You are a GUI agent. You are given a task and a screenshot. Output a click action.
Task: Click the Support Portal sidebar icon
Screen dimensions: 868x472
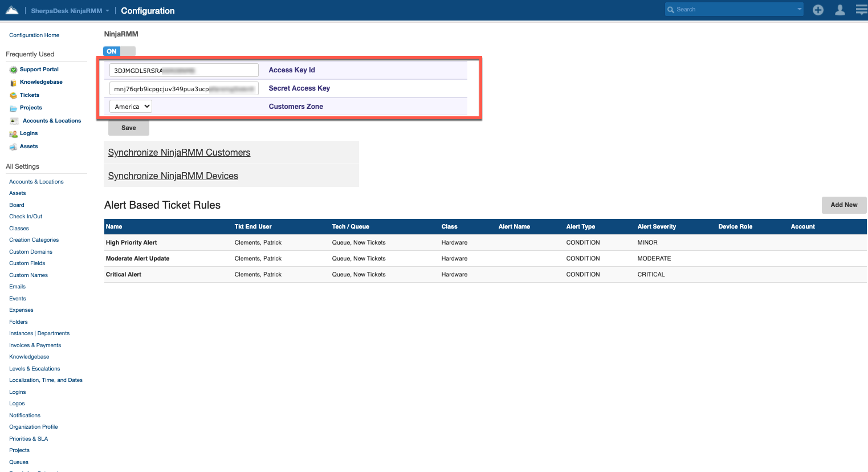(x=13, y=70)
